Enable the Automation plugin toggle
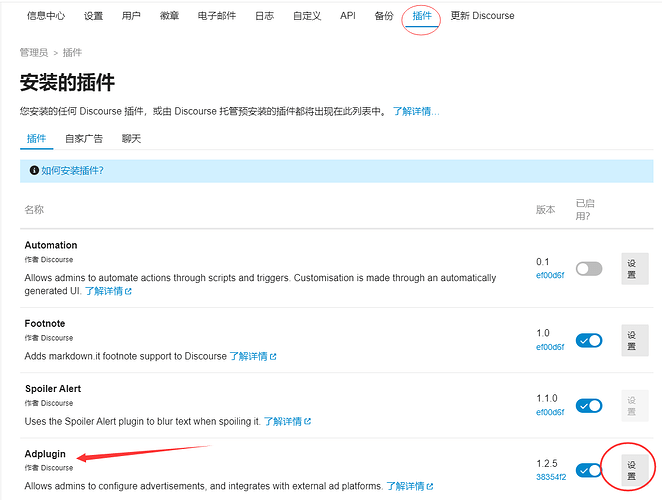Screen dimensions: 662x500 click(x=589, y=269)
